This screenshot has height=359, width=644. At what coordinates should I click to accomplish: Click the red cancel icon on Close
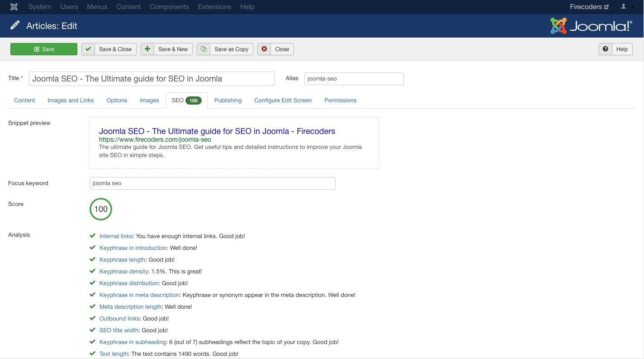264,49
